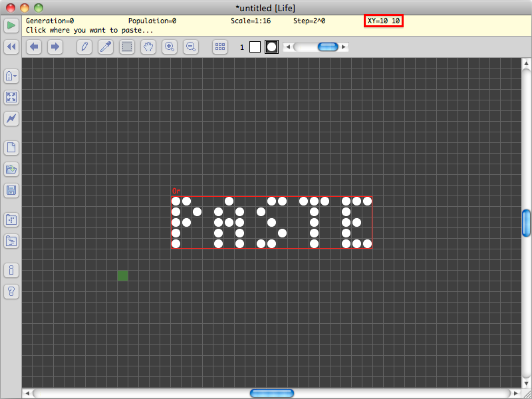
Task: Click the vertical scrollbar down arrow
Action: click(526, 383)
